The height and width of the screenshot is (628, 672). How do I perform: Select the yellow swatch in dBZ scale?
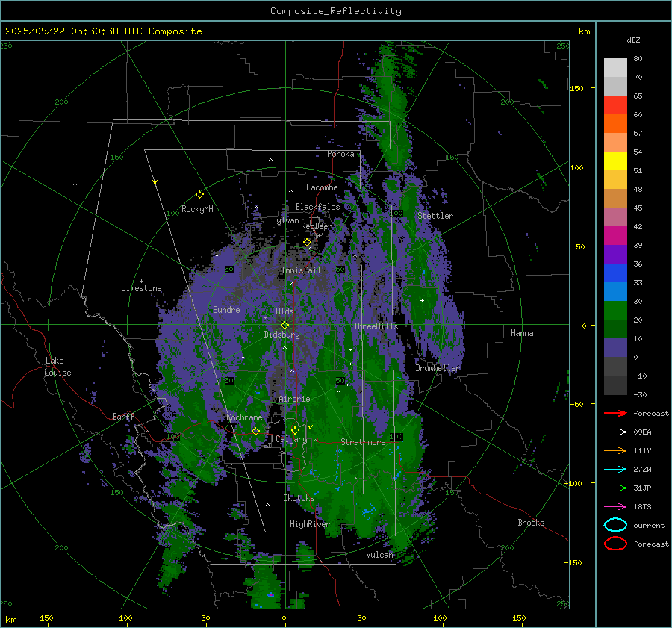tap(615, 161)
